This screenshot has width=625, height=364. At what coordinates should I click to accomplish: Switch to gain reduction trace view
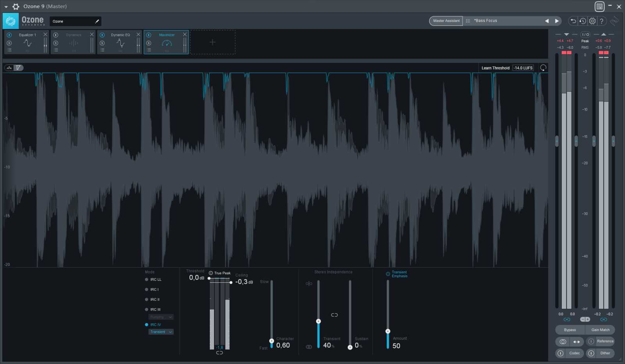point(18,68)
